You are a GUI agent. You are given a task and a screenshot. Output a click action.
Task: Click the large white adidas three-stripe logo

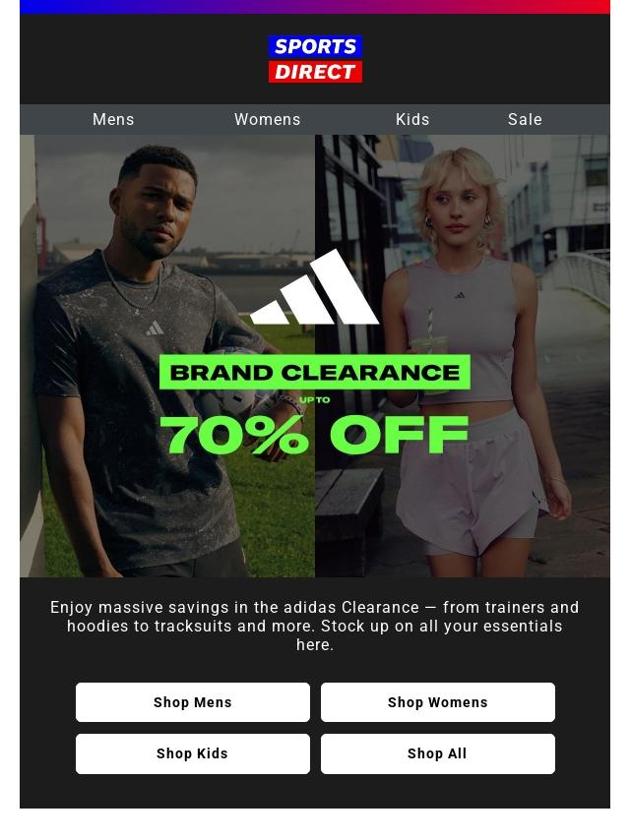click(315, 287)
